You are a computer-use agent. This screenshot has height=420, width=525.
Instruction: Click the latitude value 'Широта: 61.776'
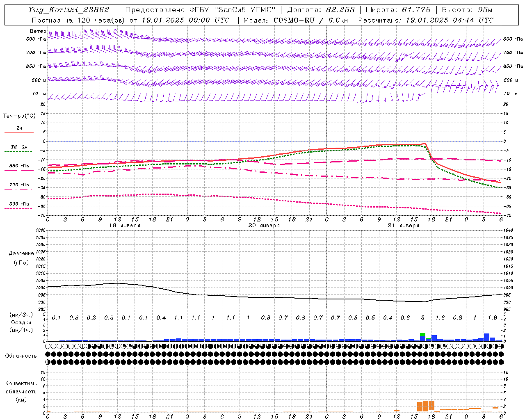(x=398, y=10)
